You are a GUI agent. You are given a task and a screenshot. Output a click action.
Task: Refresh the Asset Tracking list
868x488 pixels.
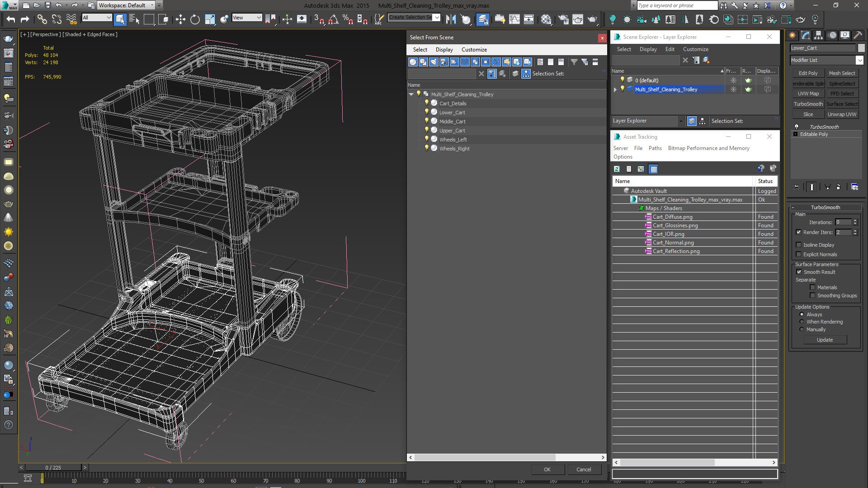click(x=617, y=169)
